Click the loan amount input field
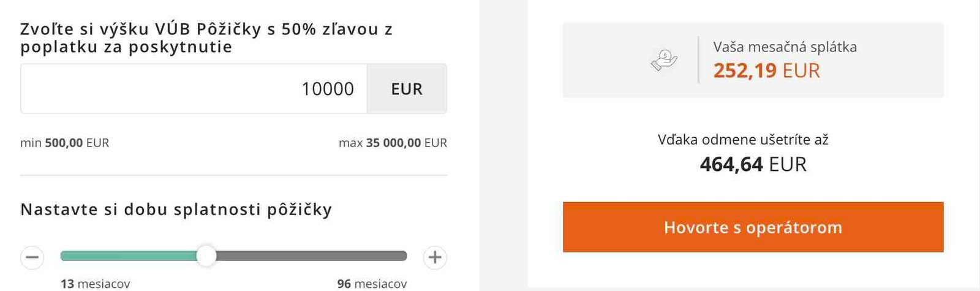 194,89
